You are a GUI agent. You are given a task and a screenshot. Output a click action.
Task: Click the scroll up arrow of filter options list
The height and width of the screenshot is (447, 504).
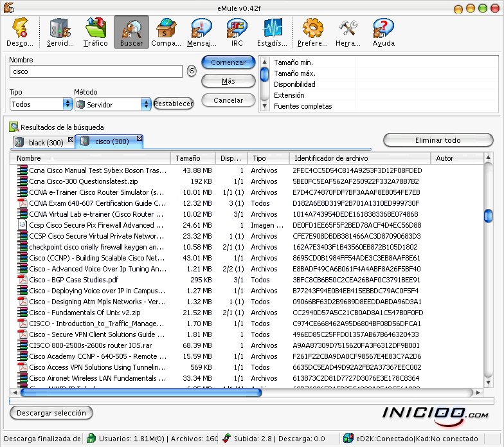[264, 62]
